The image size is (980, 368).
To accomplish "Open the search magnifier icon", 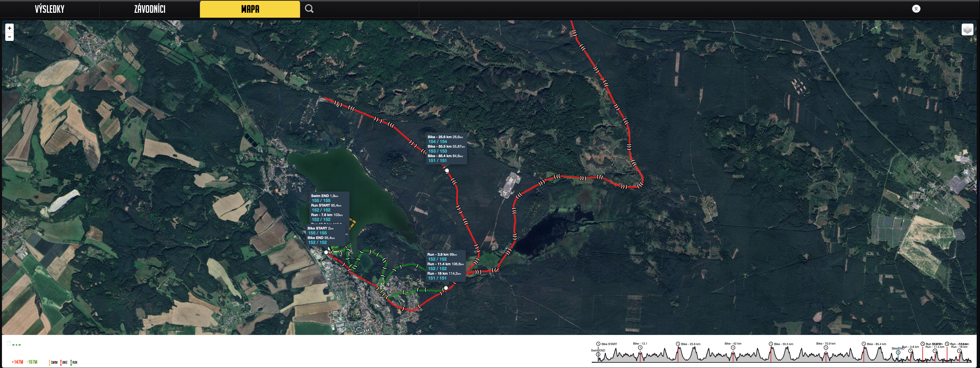I will point(309,9).
